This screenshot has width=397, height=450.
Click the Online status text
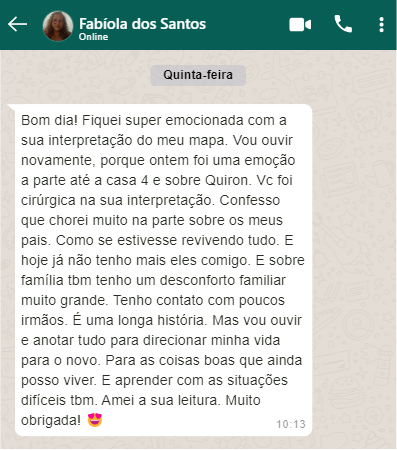pos(93,37)
